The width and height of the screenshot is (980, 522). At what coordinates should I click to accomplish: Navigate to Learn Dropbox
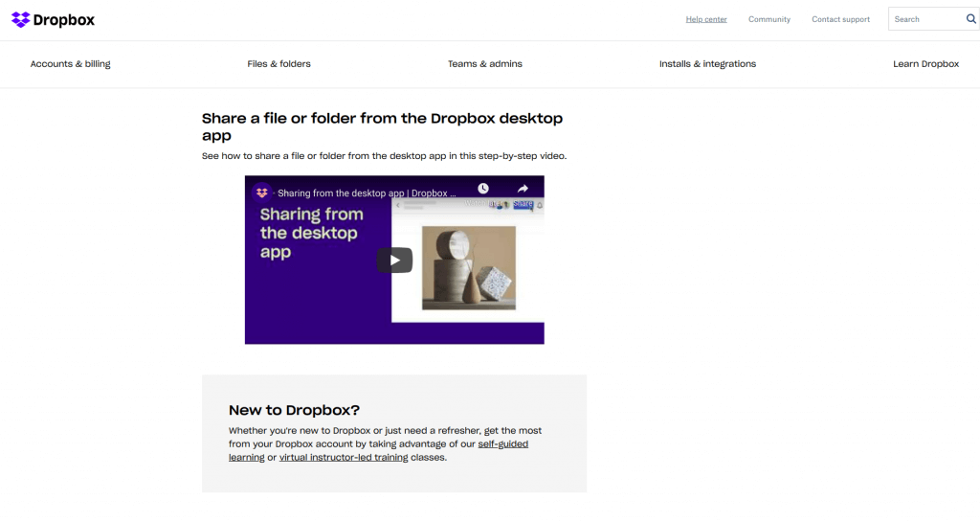click(925, 64)
